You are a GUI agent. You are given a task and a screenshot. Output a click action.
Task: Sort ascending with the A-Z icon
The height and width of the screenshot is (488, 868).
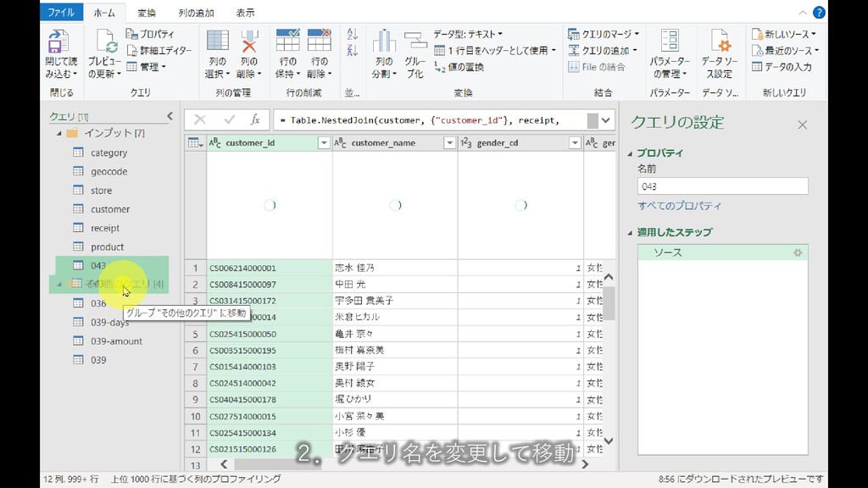[x=352, y=34]
